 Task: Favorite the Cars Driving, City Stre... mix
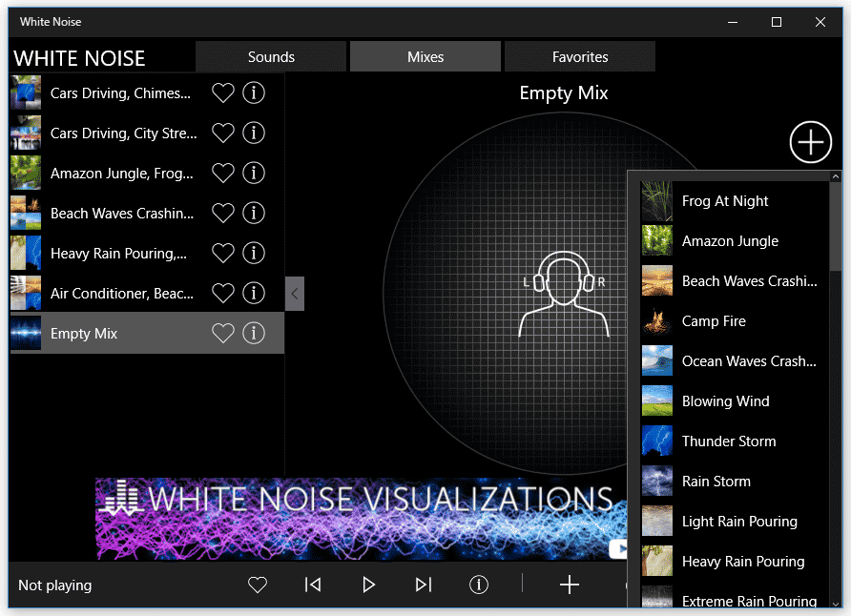pos(222,133)
